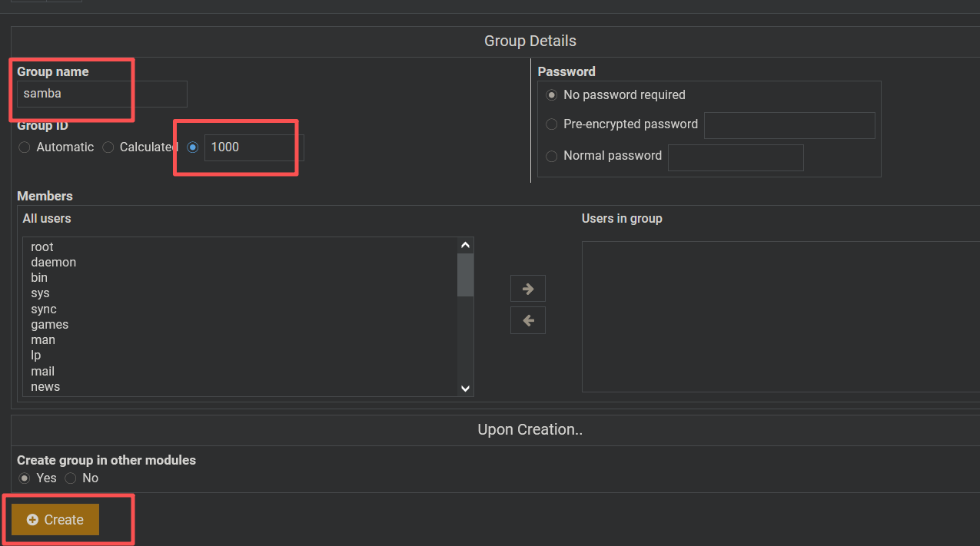Select root in the All users list
This screenshot has width=980, height=546.
42,247
